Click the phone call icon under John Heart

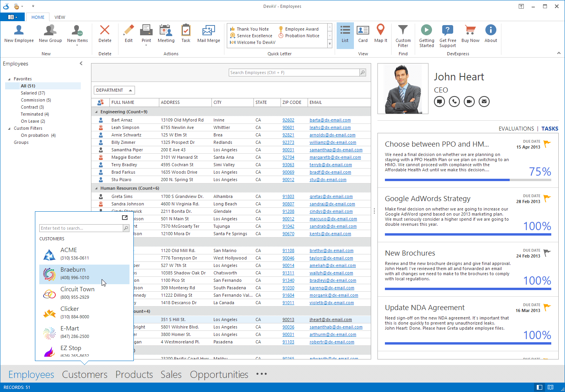pos(454,102)
